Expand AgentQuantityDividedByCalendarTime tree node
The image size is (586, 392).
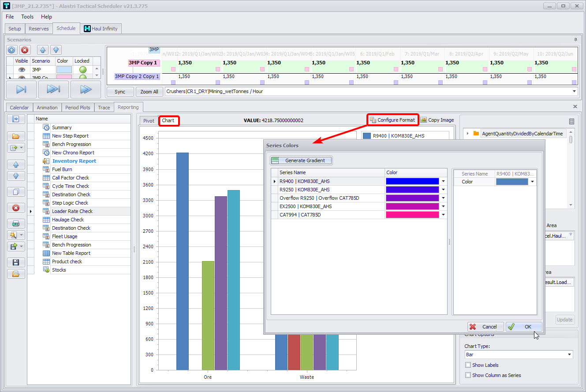coord(467,133)
